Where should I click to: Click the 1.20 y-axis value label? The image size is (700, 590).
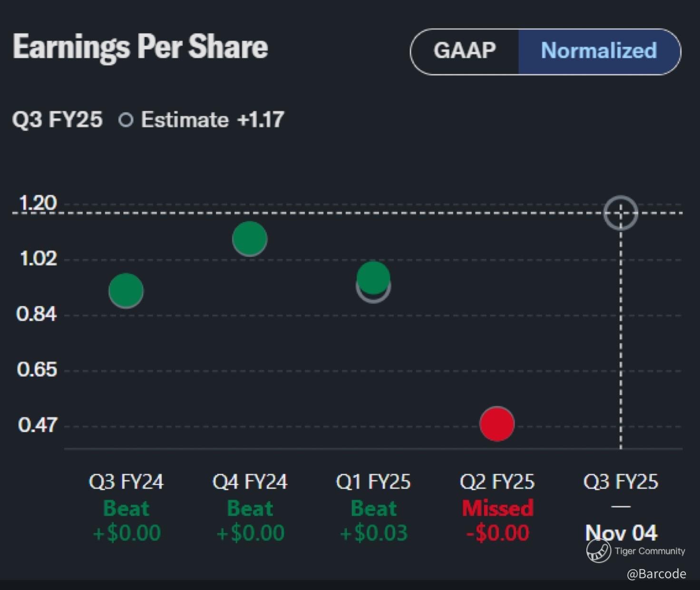(x=38, y=203)
